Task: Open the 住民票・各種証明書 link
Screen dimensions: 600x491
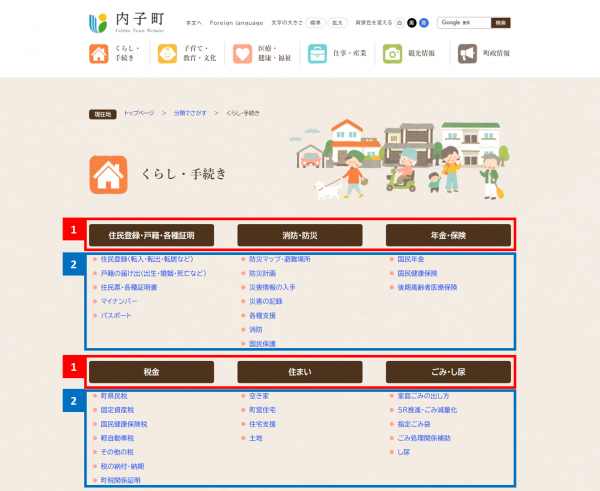Action: coord(129,287)
